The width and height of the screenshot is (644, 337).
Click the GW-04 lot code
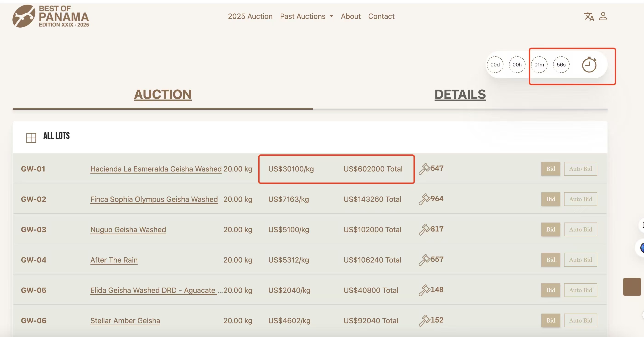(x=34, y=260)
